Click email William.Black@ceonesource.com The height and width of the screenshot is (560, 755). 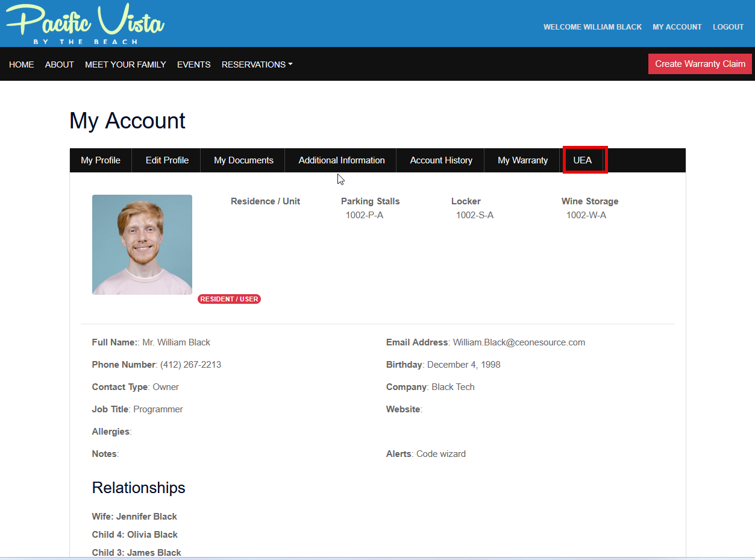pyautogui.click(x=519, y=342)
